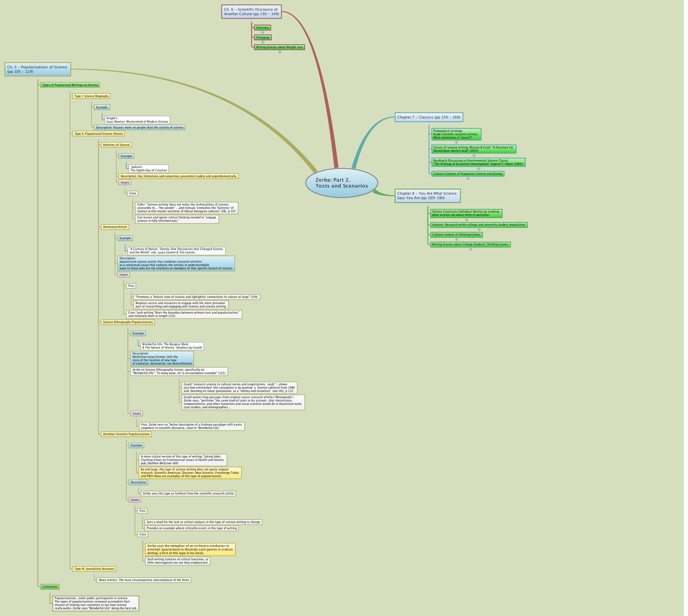Expand the Pedagogy node's plus icon

(x=263, y=42)
